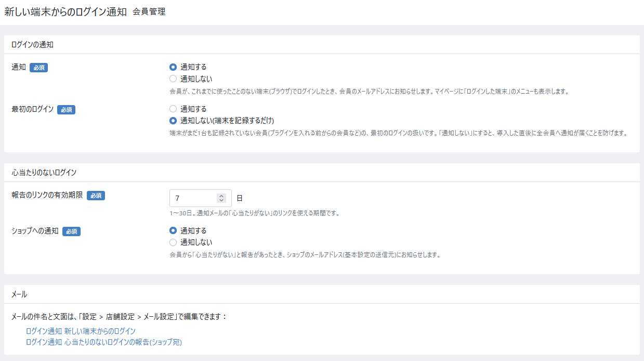Click the ショップへの通知 field label
This screenshot has width=644, height=361.
click(35, 231)
